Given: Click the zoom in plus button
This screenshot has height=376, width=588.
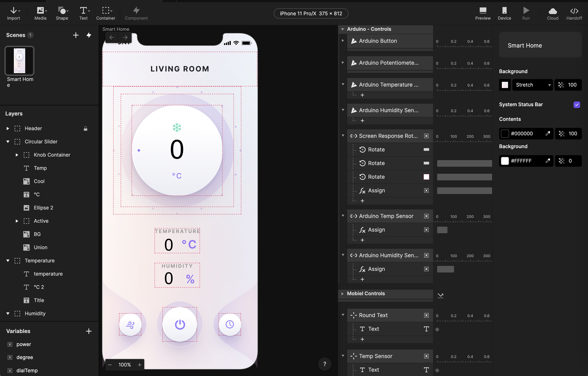Looking at the screenshot, I should (x=140, y=364).
